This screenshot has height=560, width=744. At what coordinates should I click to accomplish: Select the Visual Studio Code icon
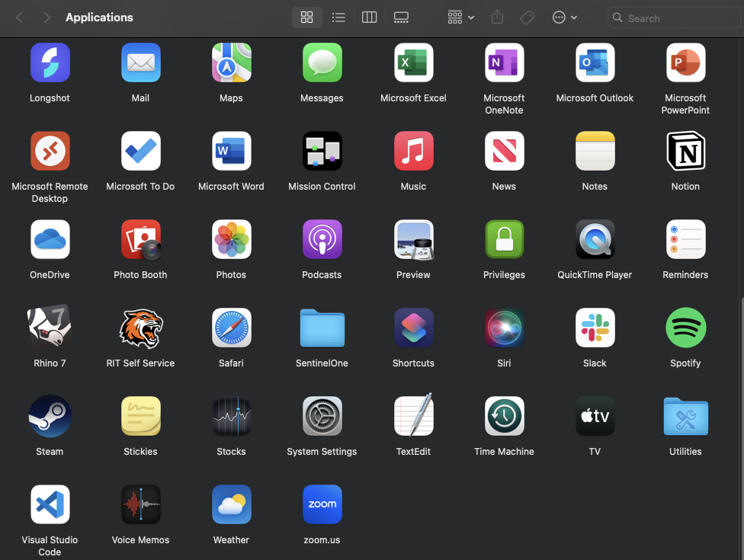50,504
